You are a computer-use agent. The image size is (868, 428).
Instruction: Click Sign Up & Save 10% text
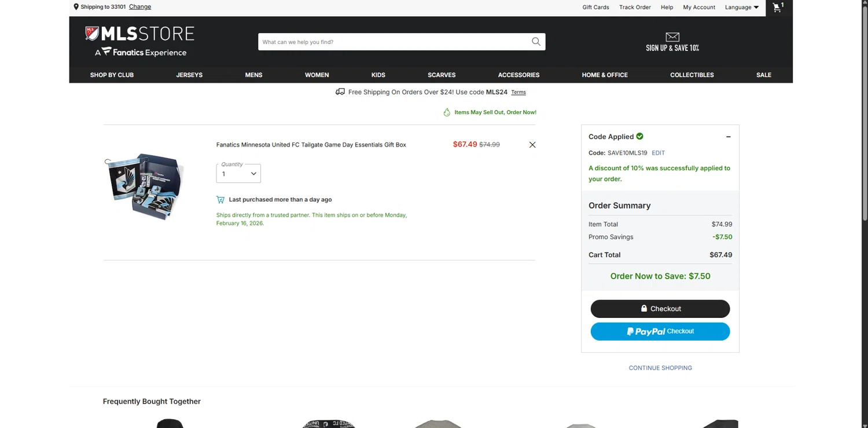[672, 48]
